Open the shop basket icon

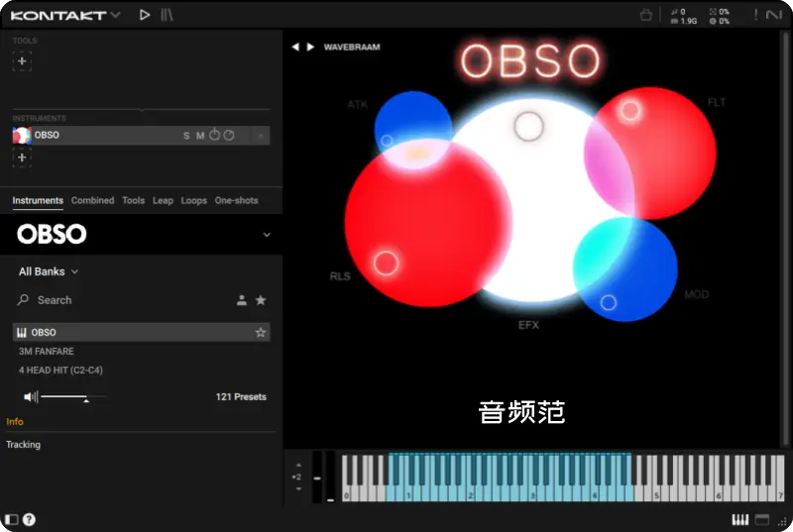[x=645, y=15]
